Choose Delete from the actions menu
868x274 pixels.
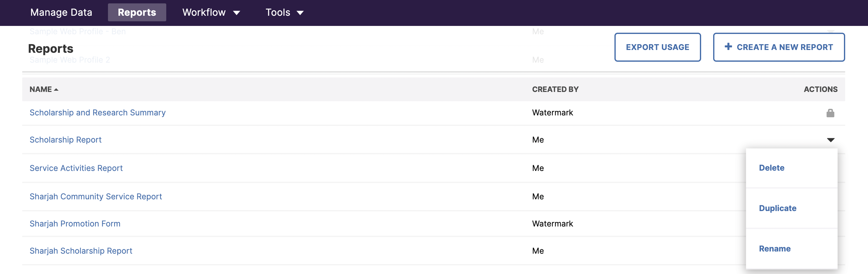click(x=771, y=168)
